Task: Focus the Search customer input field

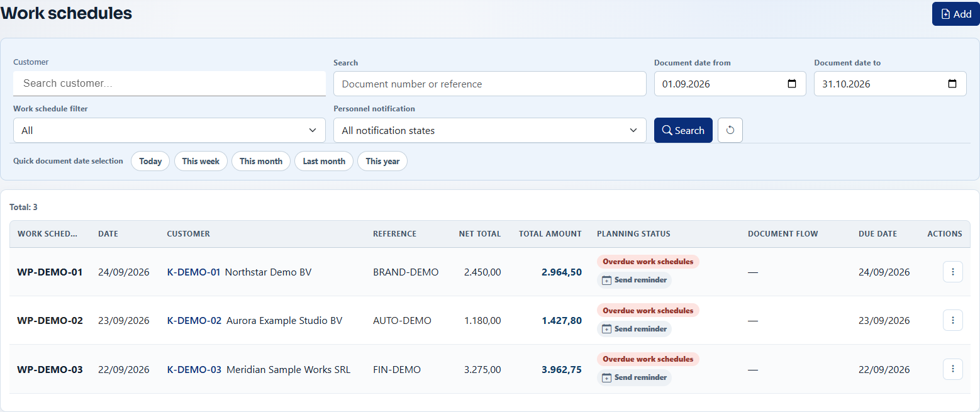Action: 169,83
